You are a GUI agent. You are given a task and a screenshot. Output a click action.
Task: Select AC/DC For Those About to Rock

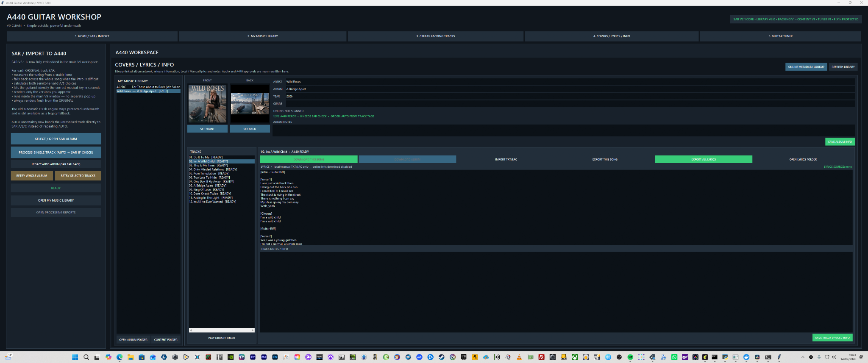pyautogui.click(x=148, y=87)
